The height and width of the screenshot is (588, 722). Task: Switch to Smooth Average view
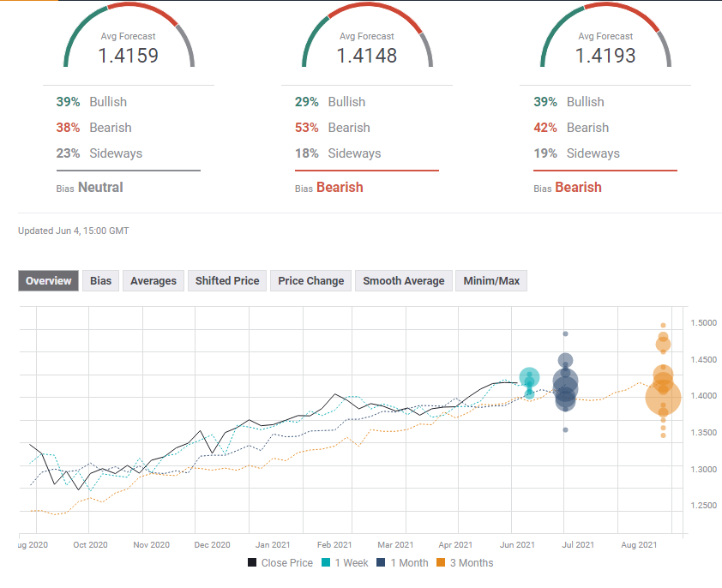[x=404, y=281]
